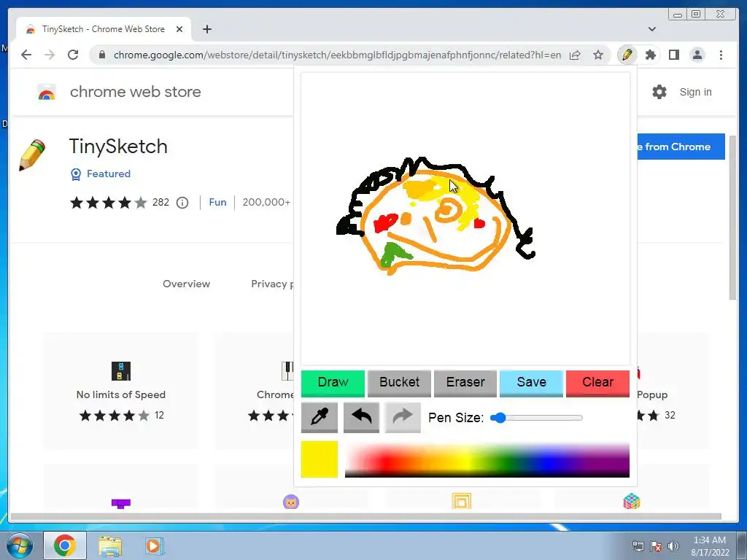
Task: Click the Sign in link
Action: [x=695, y=92]
